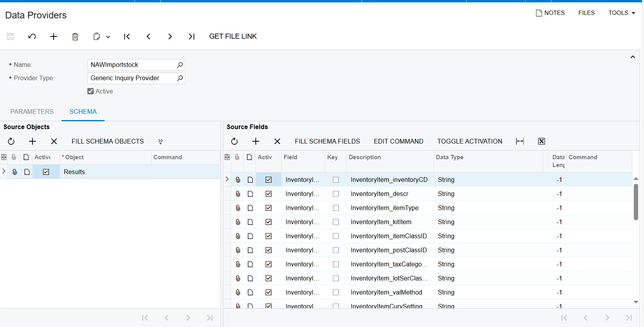Expand the InventoryItem_inventoryCD row arrow
This screenshot has height=327, width=644.
click(227, 179)
